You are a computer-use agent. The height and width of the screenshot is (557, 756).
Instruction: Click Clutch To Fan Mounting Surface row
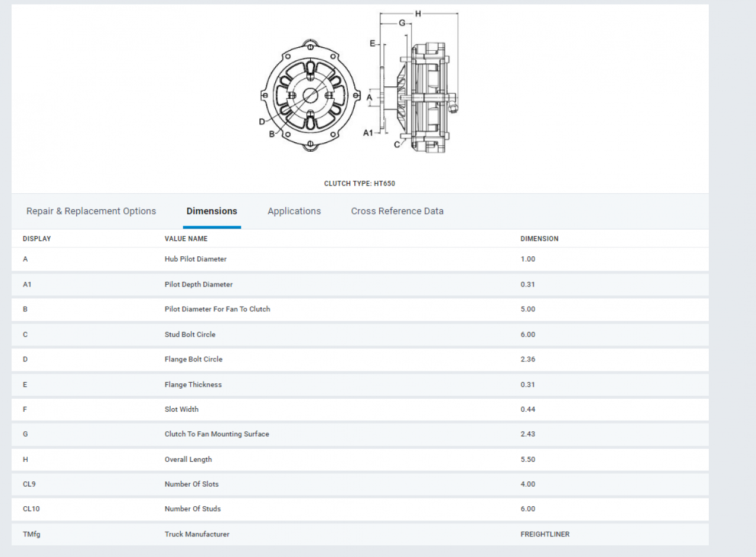217,434
